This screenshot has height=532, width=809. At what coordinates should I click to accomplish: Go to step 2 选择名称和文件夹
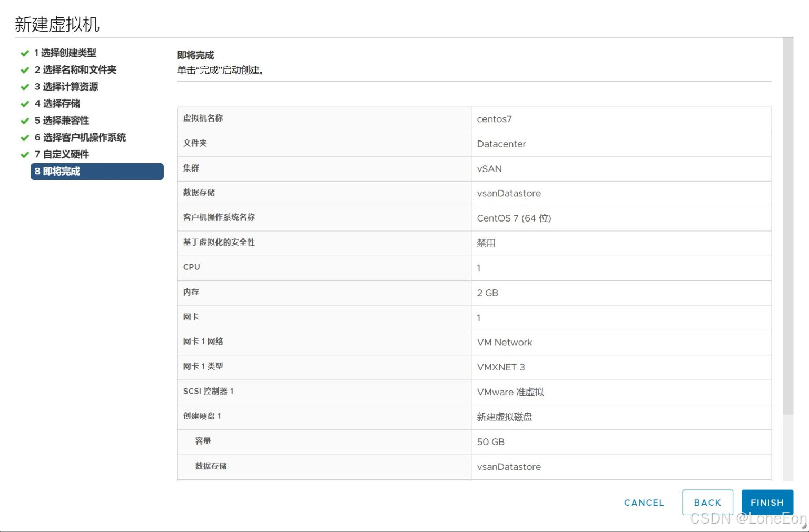click(75, 69)
